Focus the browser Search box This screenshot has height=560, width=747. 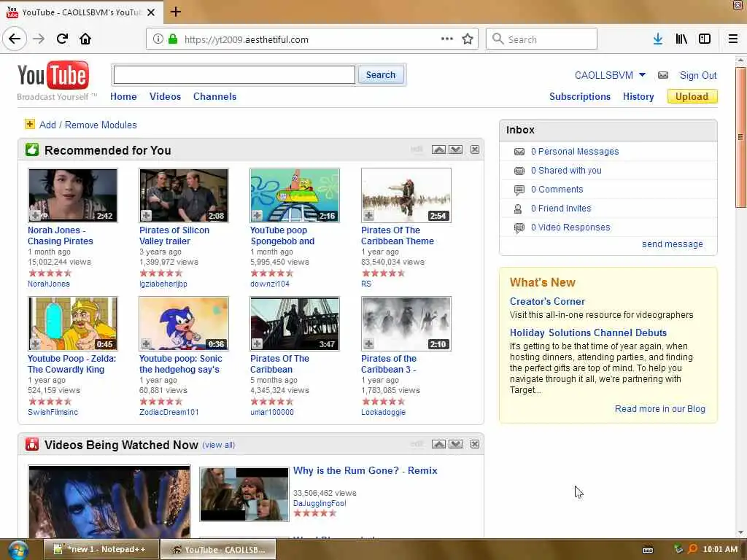point(541,39)
